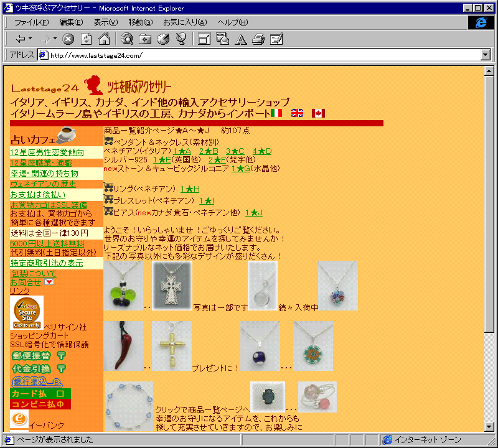
Task: Open the Back button history dropdown arrow
Action: point(30,39)
